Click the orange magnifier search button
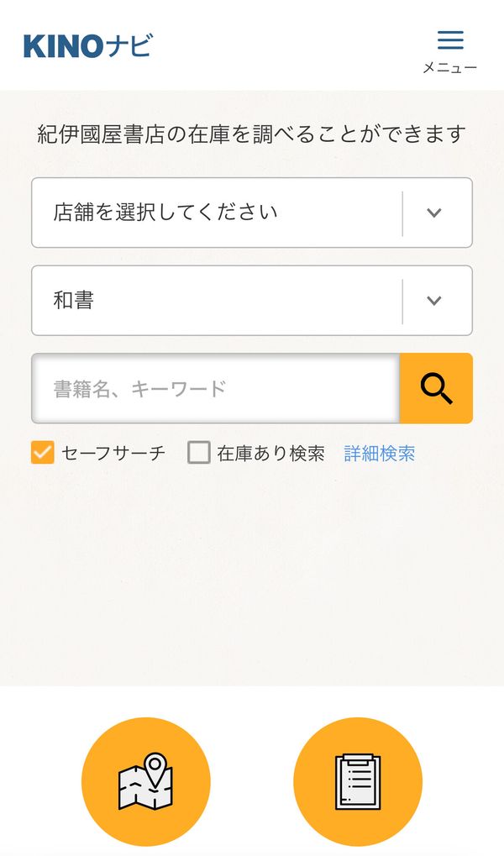The height and width of the screenshot is (856, 504). (436, 388)
